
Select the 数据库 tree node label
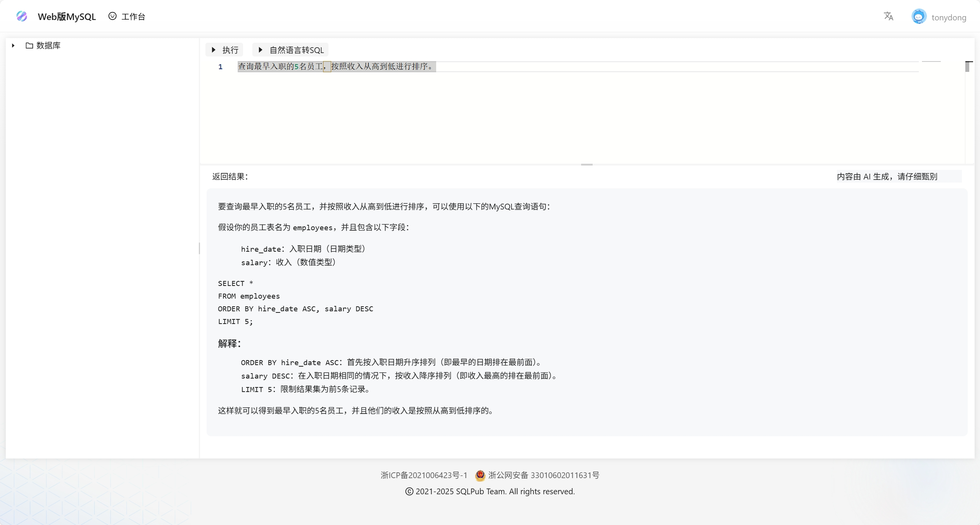pyautogui.click(x=48, y=45)
